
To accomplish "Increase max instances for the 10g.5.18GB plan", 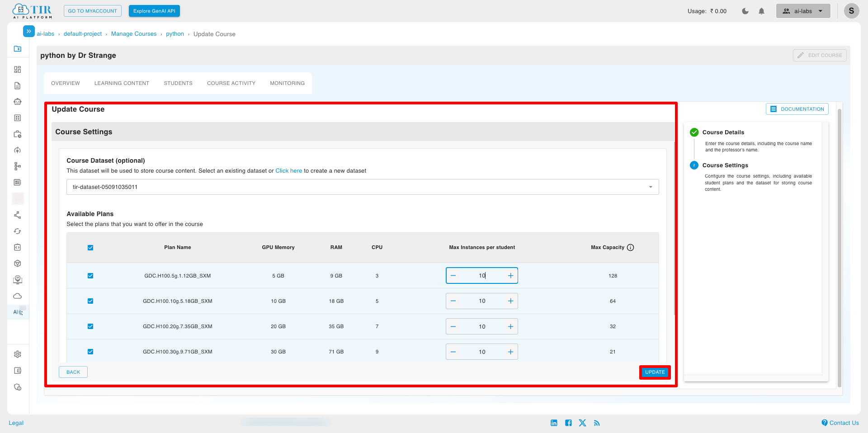I will coord(510,301).
